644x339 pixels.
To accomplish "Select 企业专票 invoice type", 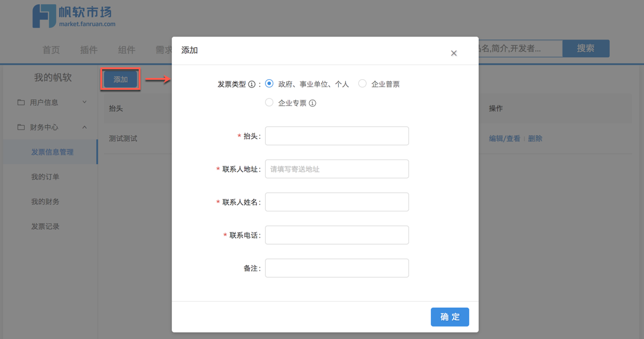I will [269, 102].
